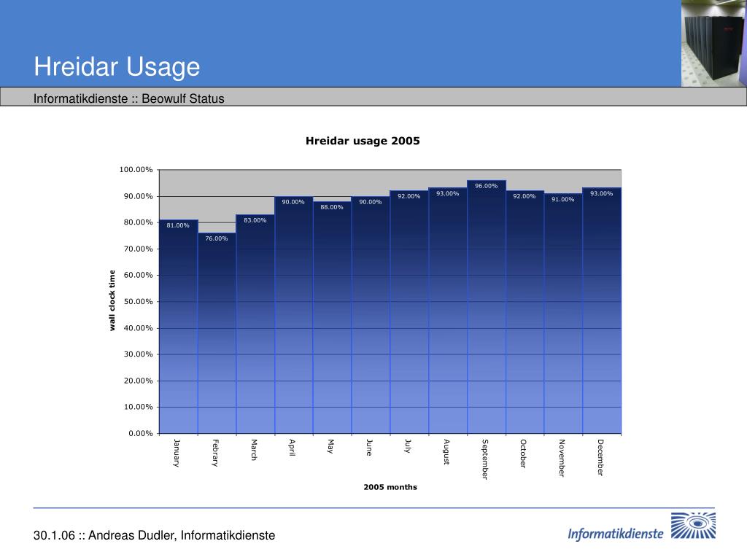This screenshot has width=747, height=560.
Task: Click the 'Febrary' axis label
Action: [x=215, y=453]
